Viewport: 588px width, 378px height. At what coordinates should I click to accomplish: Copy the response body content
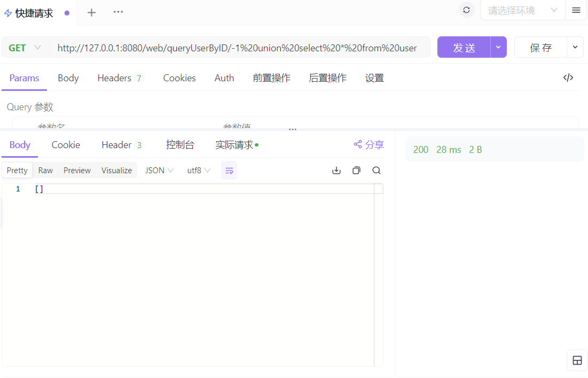click(356, 171)
